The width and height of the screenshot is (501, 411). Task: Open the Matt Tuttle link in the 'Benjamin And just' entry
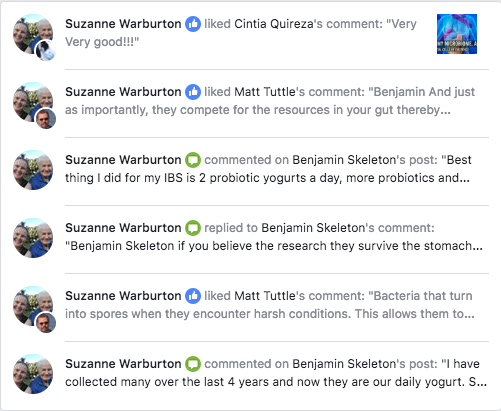[265, 92]
